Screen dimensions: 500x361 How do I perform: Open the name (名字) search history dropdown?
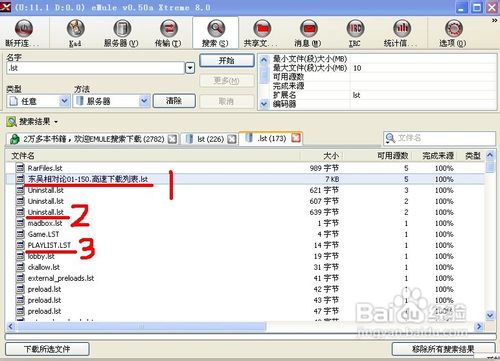[x=190, y=68]
